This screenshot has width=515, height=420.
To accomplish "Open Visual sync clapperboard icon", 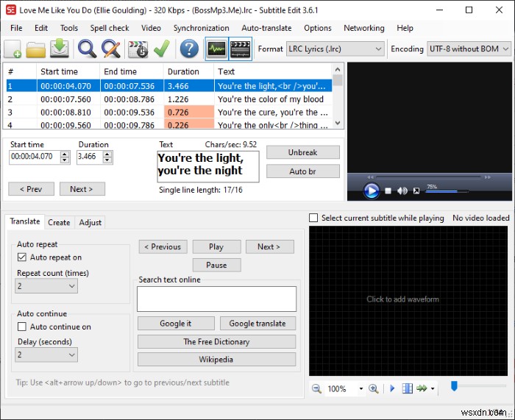I will click(138, 49).
